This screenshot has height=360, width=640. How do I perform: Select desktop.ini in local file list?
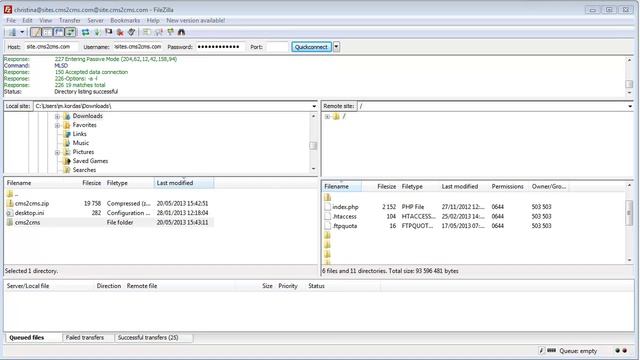(109, 213)
